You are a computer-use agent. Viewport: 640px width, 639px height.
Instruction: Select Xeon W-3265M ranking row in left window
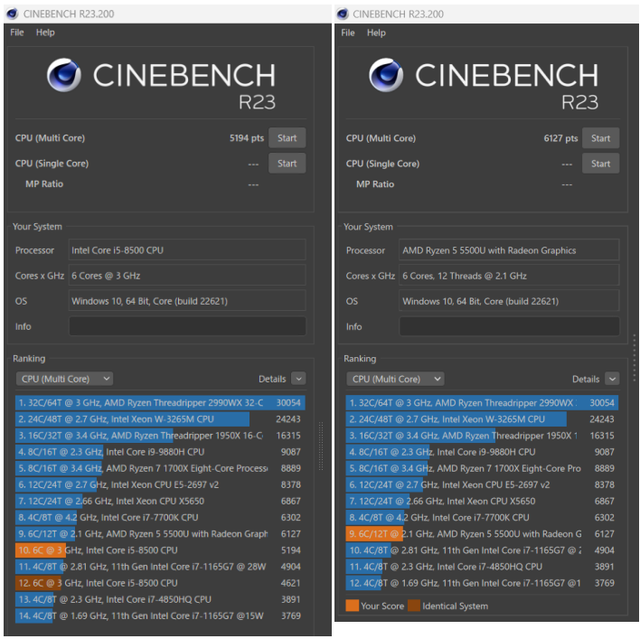click(160, 419)
